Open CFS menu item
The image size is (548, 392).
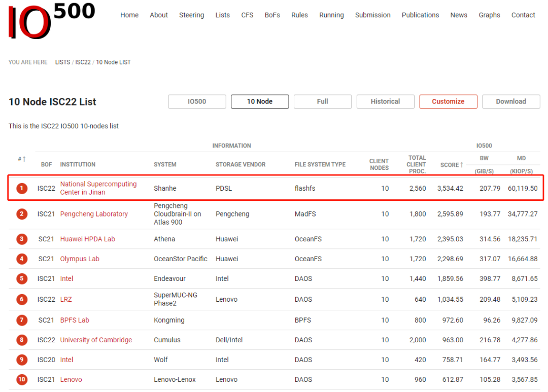(x=247, y=15)
